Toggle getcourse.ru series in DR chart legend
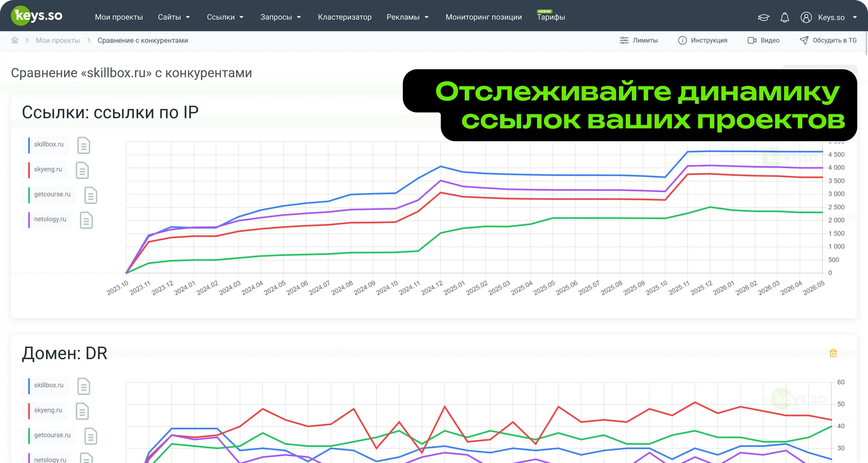 coord(50,436)
